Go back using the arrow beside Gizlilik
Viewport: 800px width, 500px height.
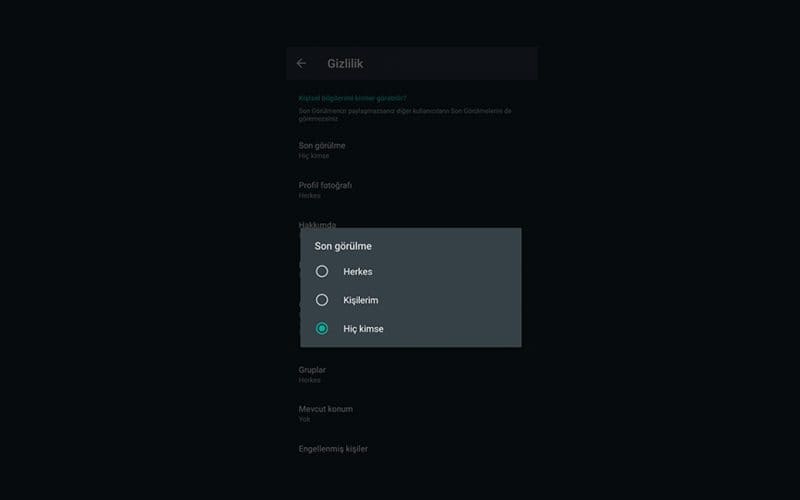[301, 63]
